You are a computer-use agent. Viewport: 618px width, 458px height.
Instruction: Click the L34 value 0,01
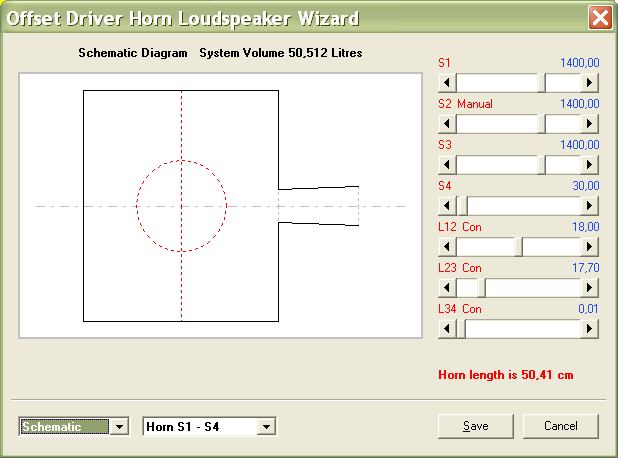pos(588,309)
